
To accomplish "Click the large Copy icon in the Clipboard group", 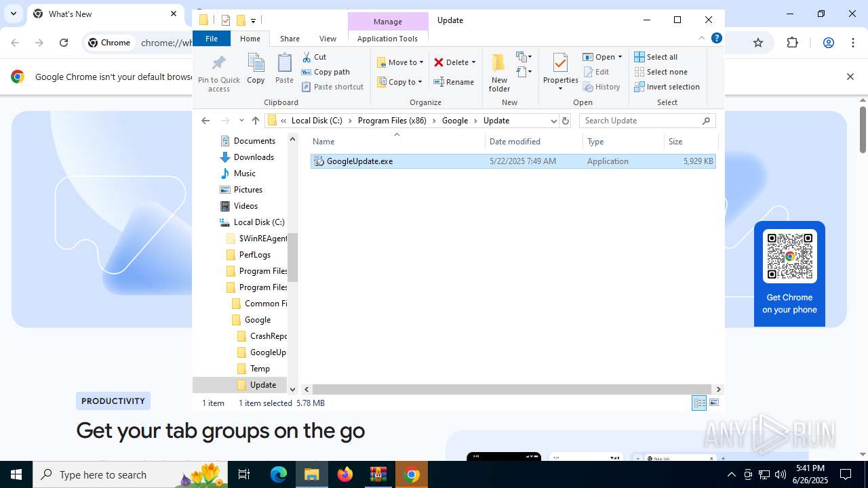I will (x=256, y=68).
